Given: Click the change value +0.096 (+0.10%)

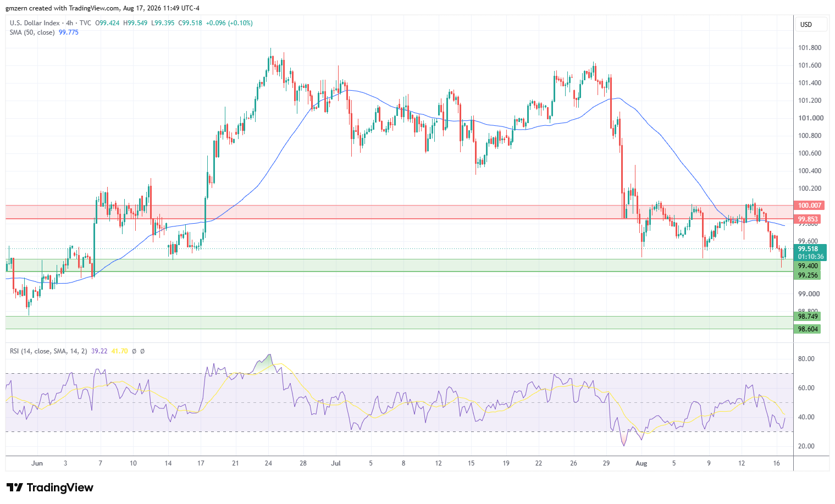Looking at the screenshot, I should click(229, 23).
